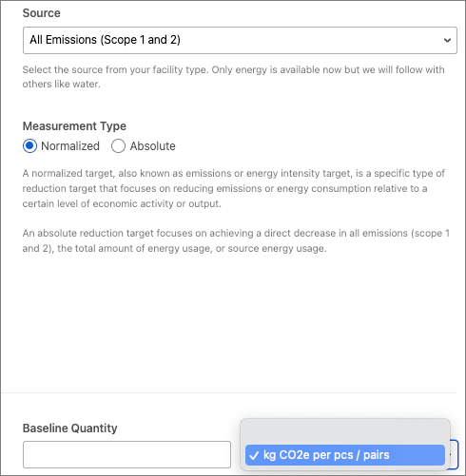This screenshot has height=476, width=466.
Task: Open the Source dropdown
Action: (x=240, y=40)
